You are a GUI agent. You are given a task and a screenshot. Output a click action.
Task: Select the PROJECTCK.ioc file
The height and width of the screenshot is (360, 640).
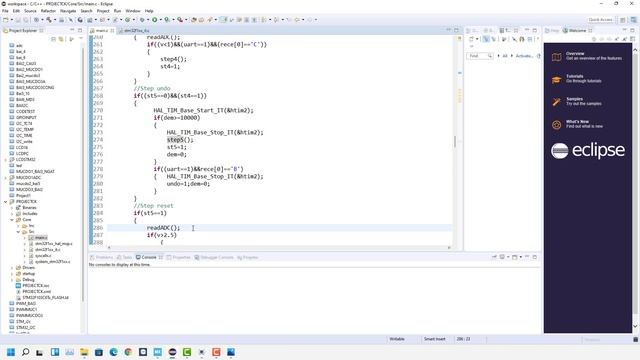pyautogui.click(x=36, y=286)
